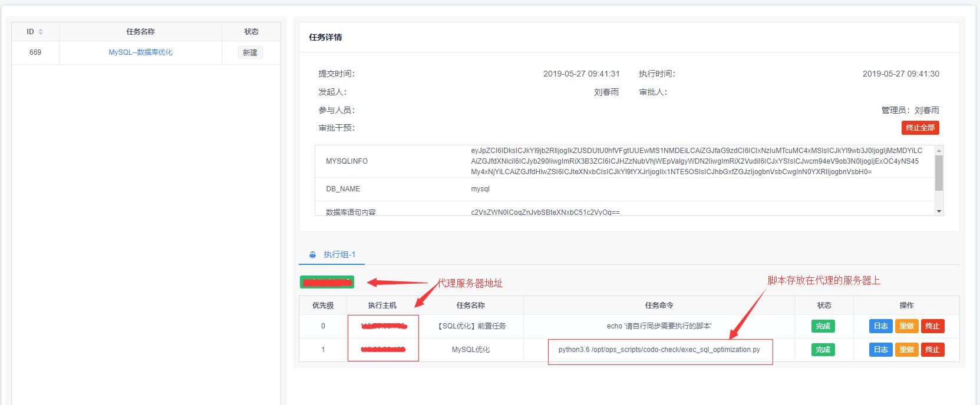The image size is (980, 405).
Task: Click the 数据库语句内容 parameter name
Action: tap(351, 212)
